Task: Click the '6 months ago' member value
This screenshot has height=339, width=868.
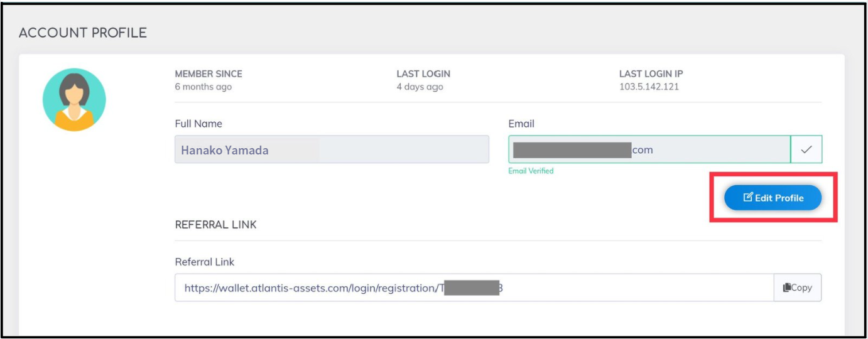Action: point(203,87)
